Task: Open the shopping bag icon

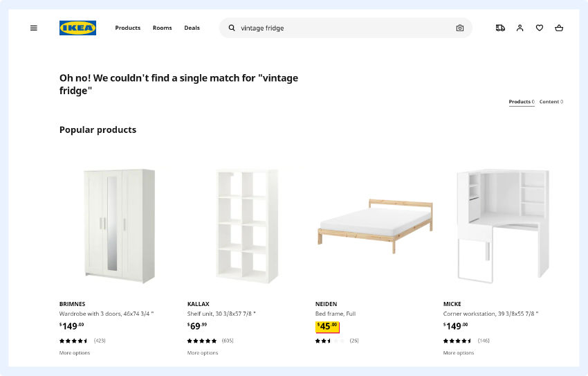Action: click(x=559, y=28)
